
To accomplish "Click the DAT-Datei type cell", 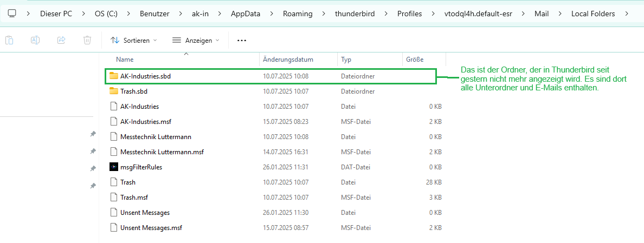I will tap(356, 167).
